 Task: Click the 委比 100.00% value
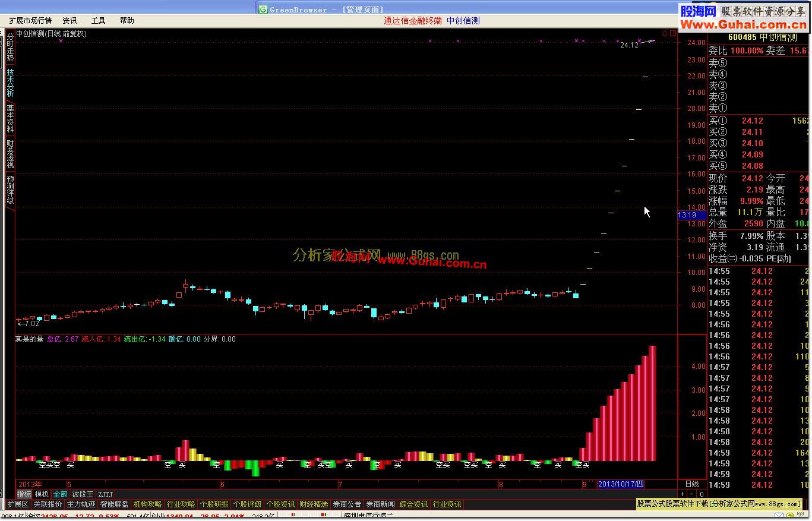coord(747,51)
